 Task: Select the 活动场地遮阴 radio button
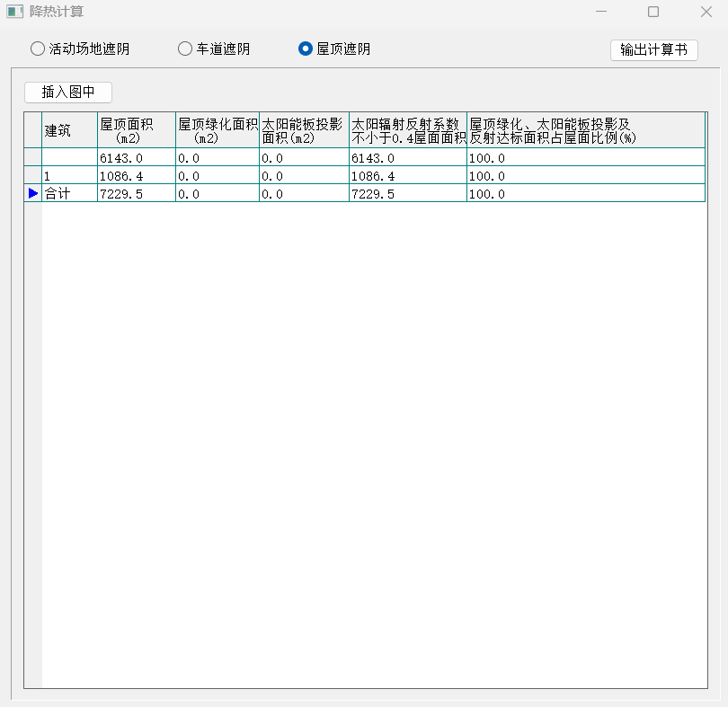pos(38,49)
